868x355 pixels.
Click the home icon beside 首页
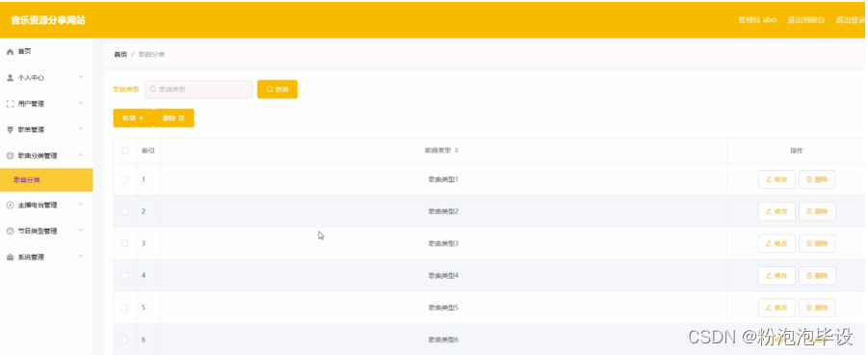tap(10, 51)
